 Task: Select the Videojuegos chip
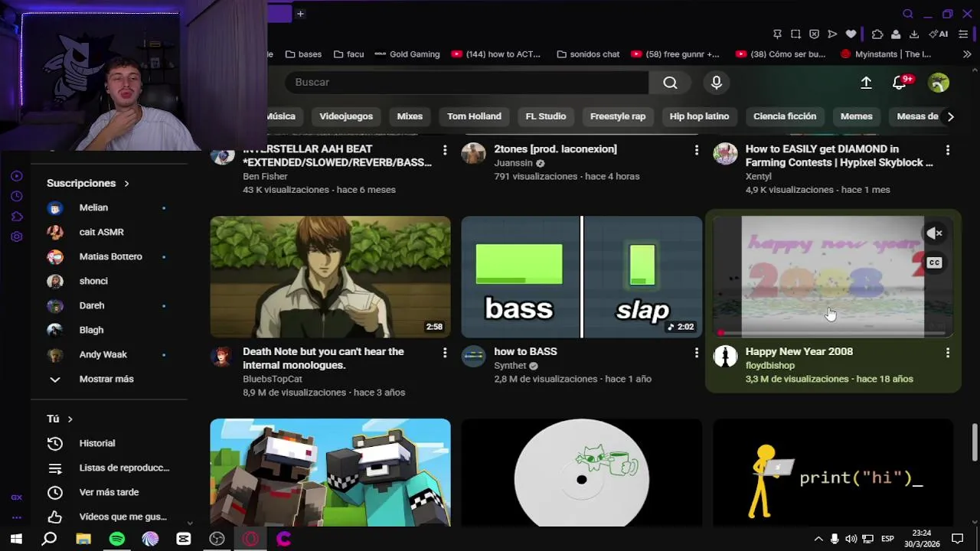pos(346,116)
